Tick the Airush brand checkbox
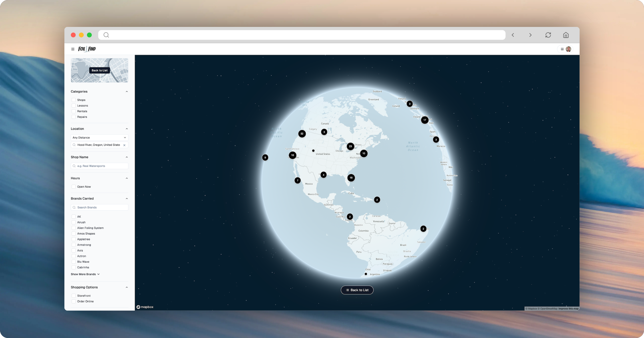The image size is (644, 338). pyautogui.click(x=74, y=222)
